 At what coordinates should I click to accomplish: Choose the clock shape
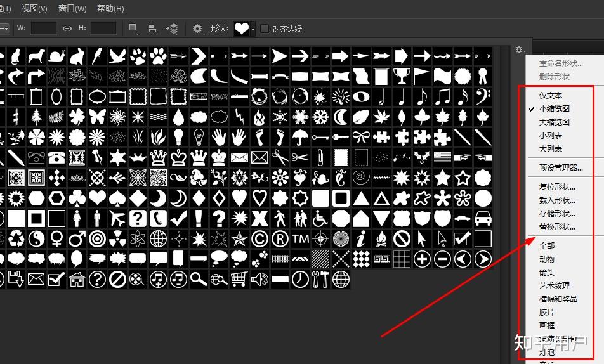(300, 279)
